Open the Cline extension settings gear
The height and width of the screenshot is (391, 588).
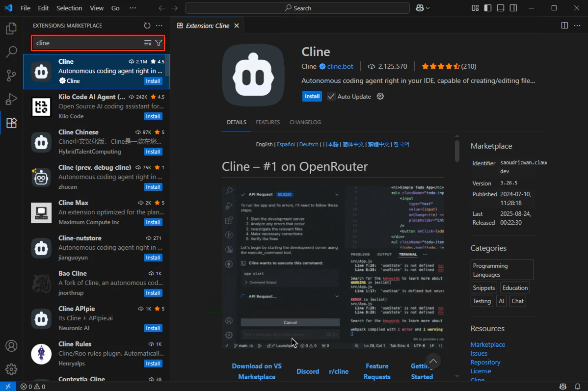pyautogui.click(x=380, y=96)
